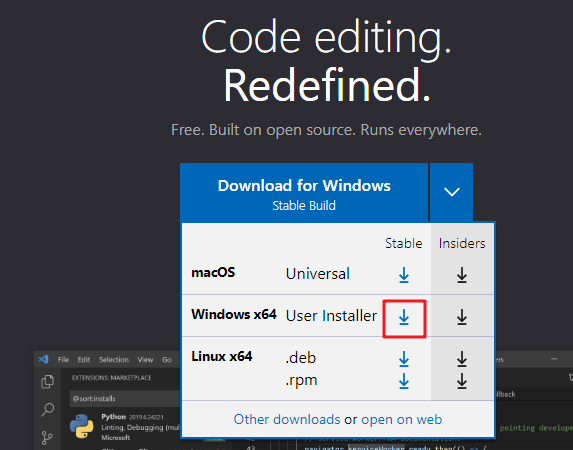
Task: Collapse the download options chevron dropdown
Action: [x=452, y=192]
